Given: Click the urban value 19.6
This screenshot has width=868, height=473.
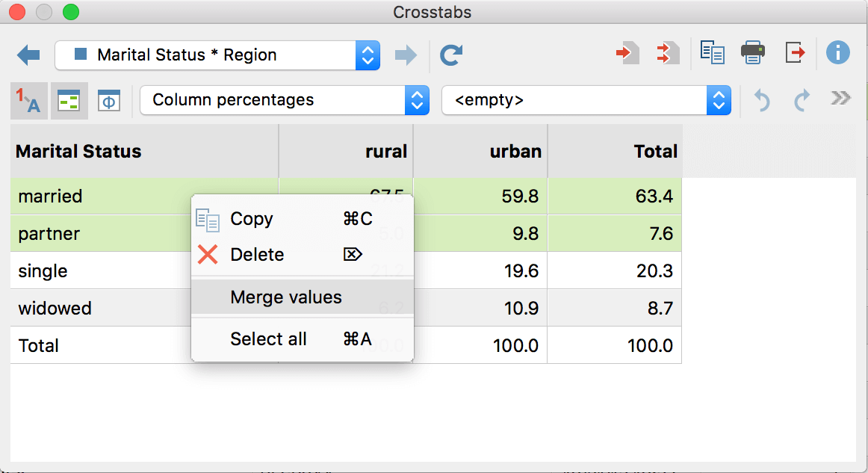Looking at the screenshot, I should coord(521,270).
